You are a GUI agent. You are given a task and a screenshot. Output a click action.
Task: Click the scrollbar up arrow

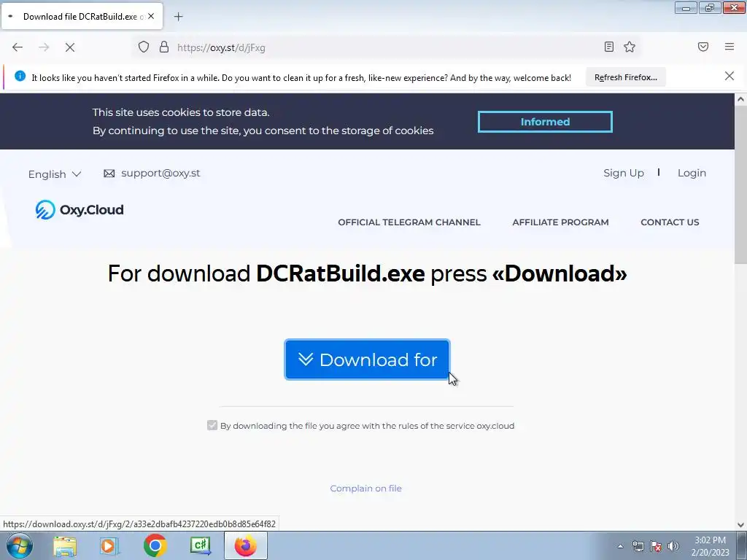click(740, 99)
